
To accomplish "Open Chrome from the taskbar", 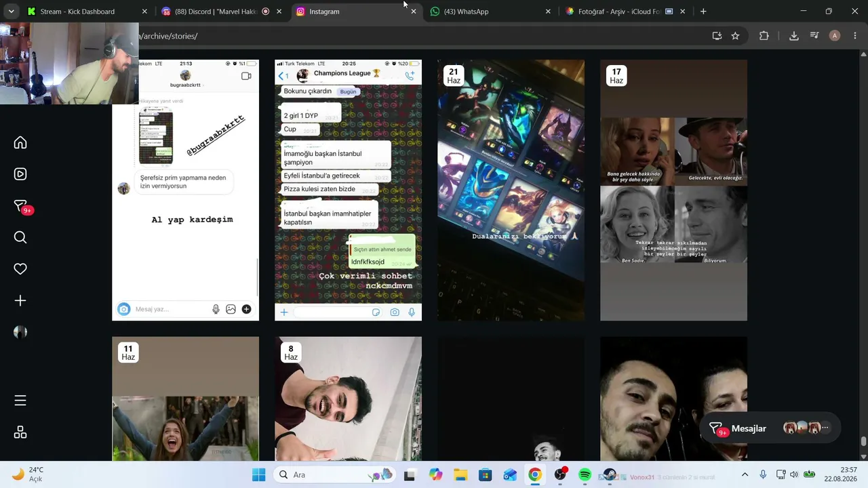I will (535, 475).
